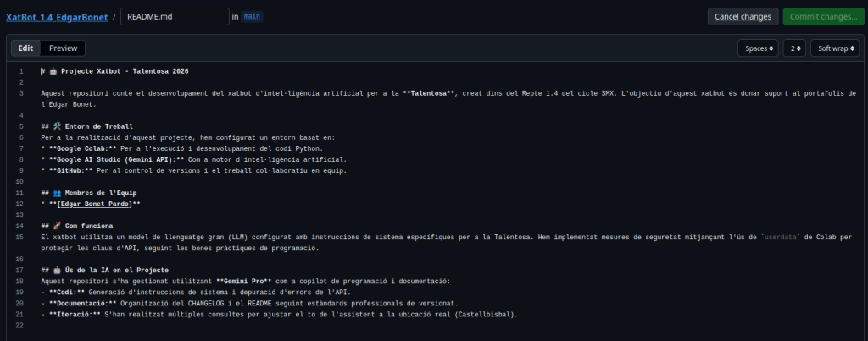Screen dimensions: 868x341
Task: Place cursor in the Gemini Pro bold text
Action: 253,281
